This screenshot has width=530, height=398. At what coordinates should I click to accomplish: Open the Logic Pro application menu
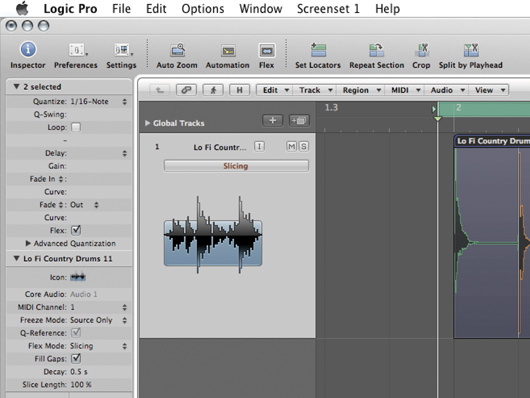pyautogui.click(x=70, y=8)
